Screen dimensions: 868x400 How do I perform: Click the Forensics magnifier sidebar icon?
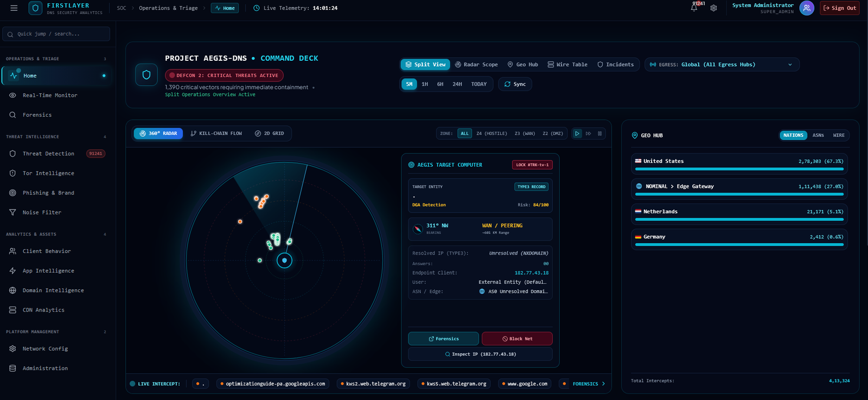click(12, 115)
